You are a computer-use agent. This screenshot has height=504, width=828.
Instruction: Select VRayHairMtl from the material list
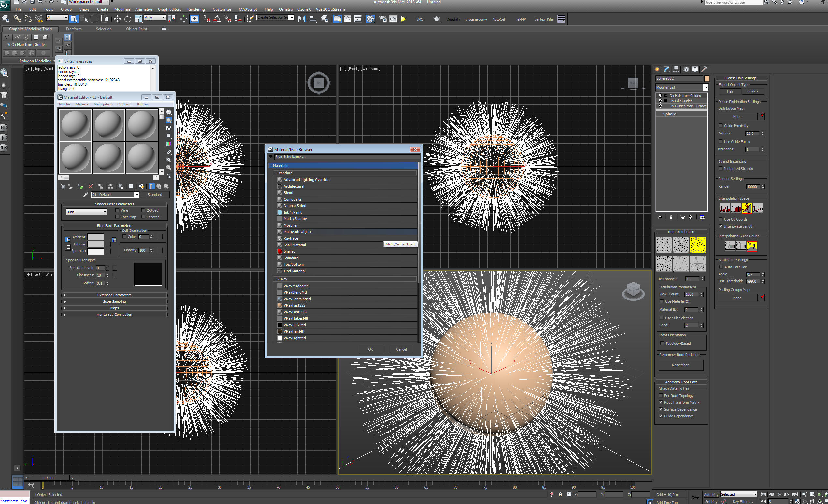tap(293, 331)
